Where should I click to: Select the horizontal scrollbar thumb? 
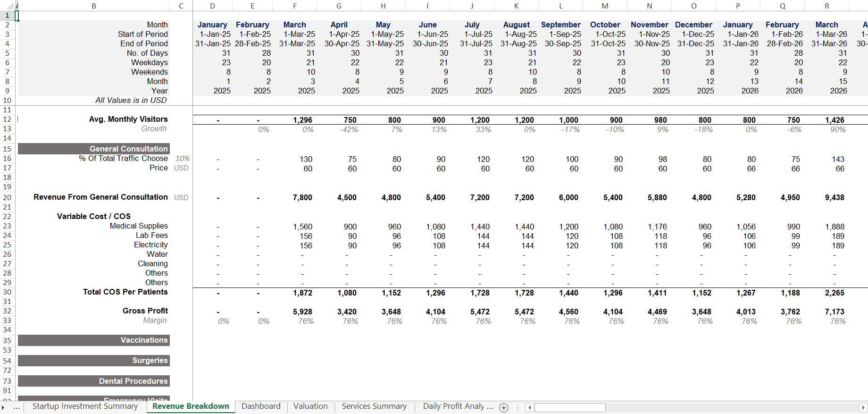(570, 407)
